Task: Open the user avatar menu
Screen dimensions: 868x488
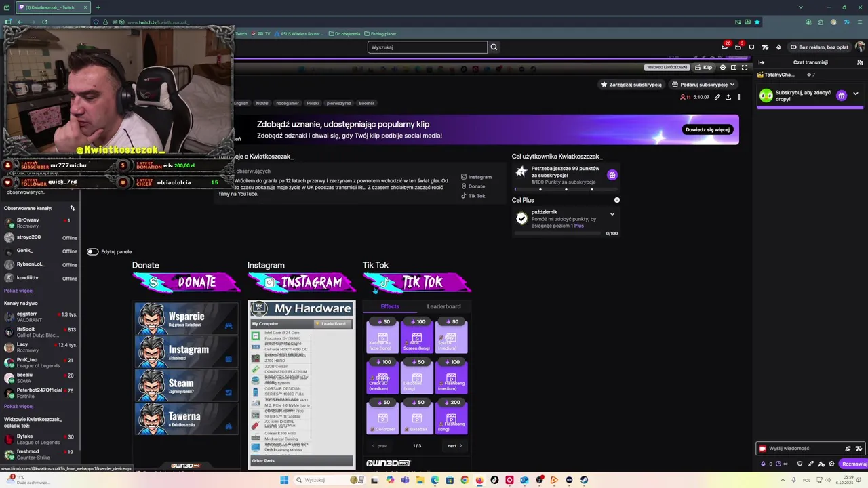Action: coord(860,47)
